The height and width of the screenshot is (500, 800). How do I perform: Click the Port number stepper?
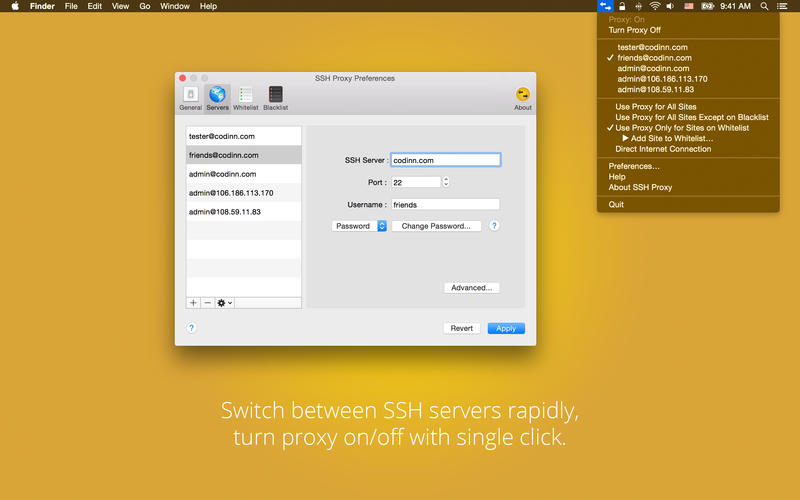coord(446,182)
